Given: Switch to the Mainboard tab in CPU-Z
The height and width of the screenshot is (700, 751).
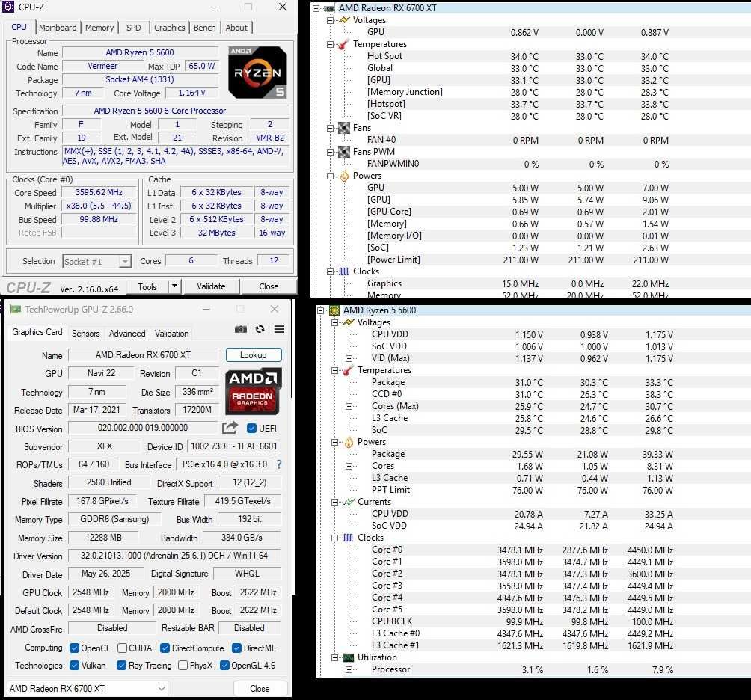Looking at the screenshot, I should pos(58,27).
